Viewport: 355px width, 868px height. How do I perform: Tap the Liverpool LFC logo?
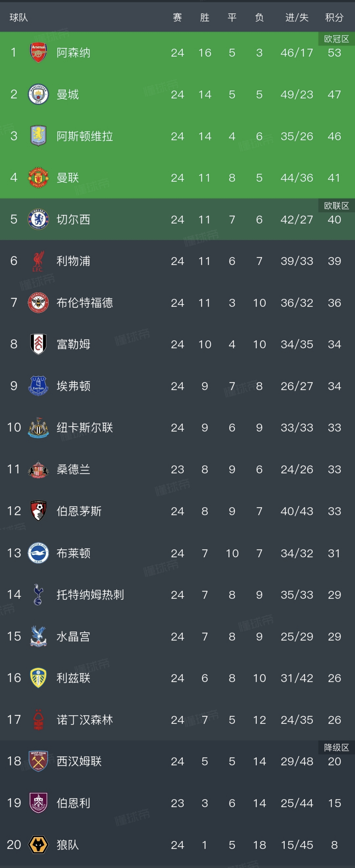pyautogui.click(x=38, y=261)
